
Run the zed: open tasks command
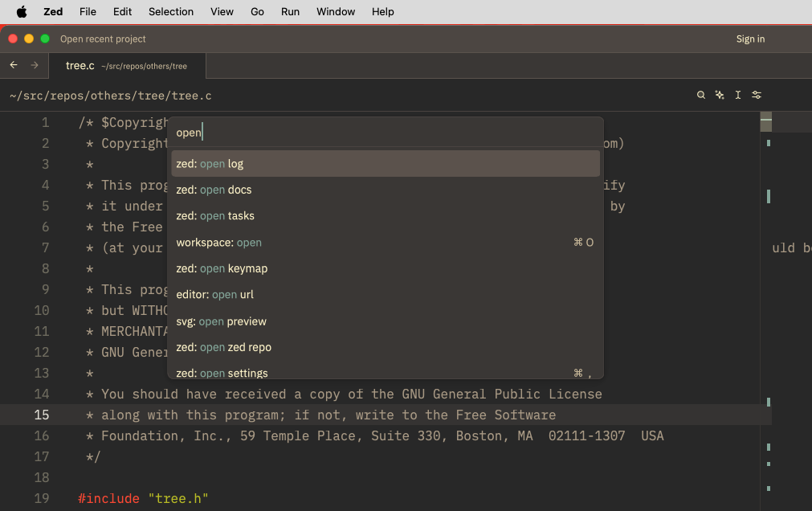[x=386, y=215]
